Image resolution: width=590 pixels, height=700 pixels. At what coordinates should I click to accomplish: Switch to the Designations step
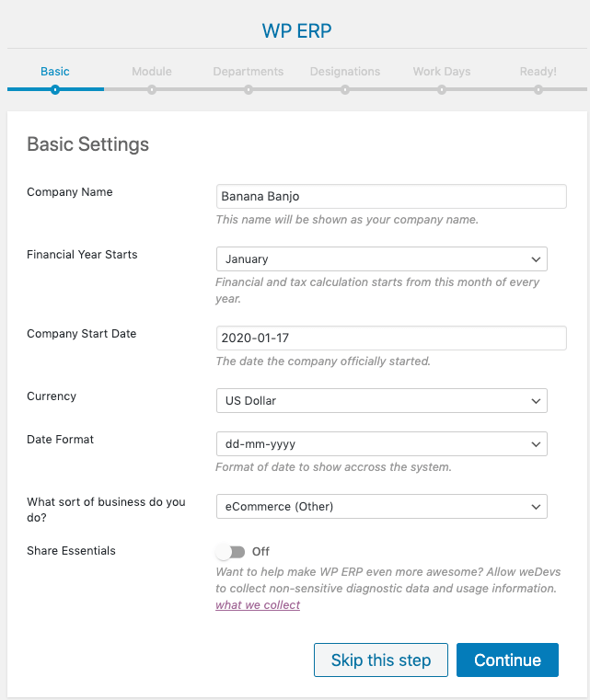point(345,72)
